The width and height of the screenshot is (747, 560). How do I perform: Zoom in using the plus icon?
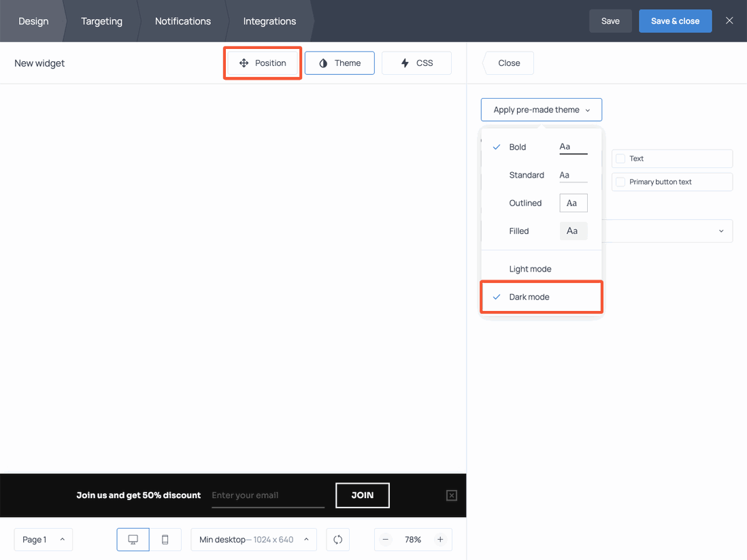click(x=441, y=539)
